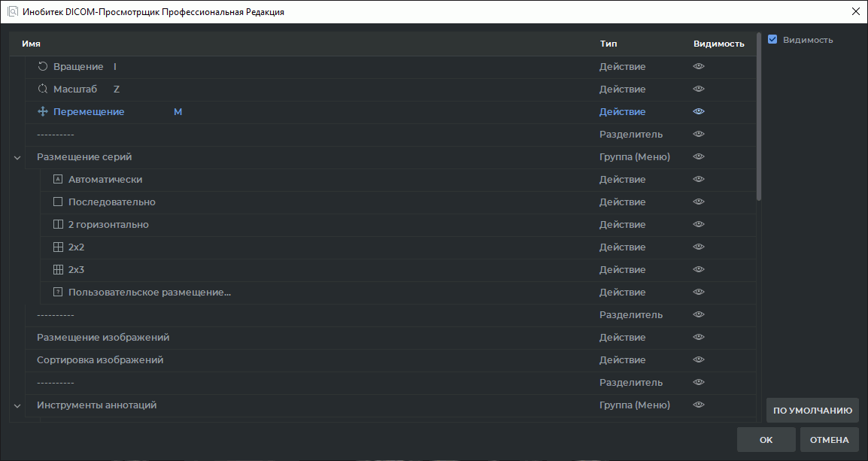
Task: Toggle eye for Инструменты аннотаций group
Action: click(699, 405)
